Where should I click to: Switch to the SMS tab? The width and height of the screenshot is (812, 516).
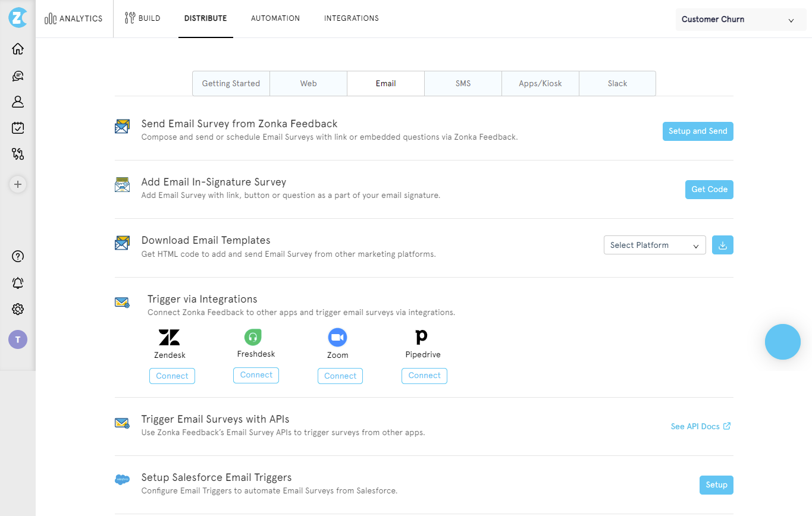point(463,84)
